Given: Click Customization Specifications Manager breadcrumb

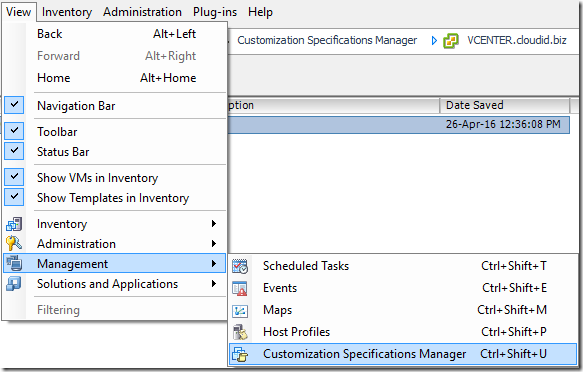Looking at the screenshot, I should pos(327,40).
